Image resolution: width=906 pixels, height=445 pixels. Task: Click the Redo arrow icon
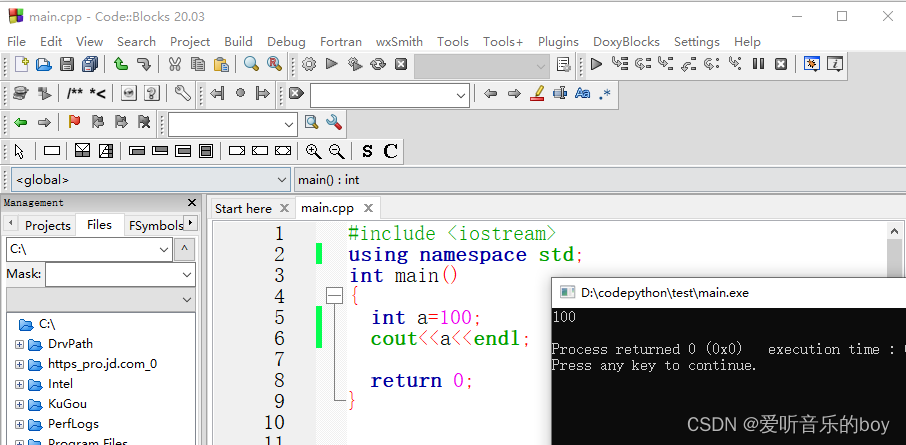click(143, 64)
